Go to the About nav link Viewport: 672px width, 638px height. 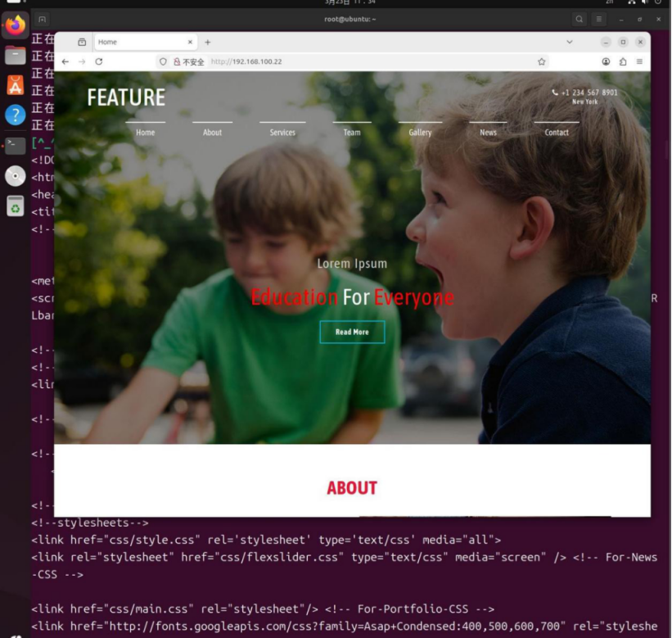click(x=212, y=133)
